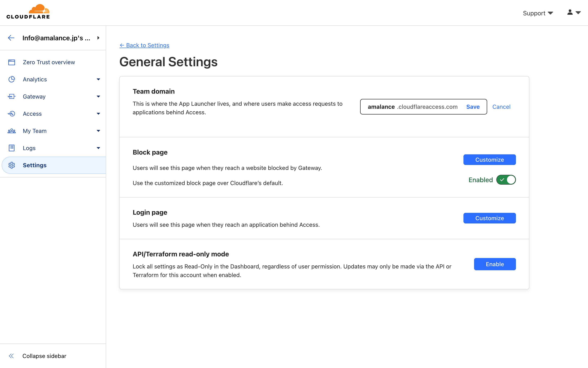The height and width of the screenshot is (368, 588).
Task: Click the Access arrow-circle icon
Action: point(12,114)
